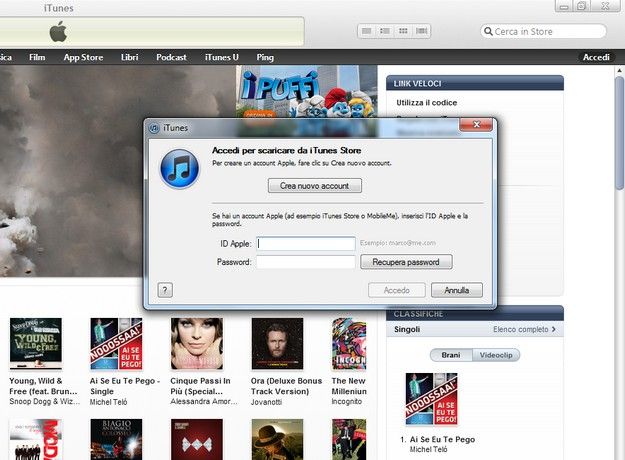
Task: Click Ai Se Eu Te Pego chart title
Action: coord(442,439)
